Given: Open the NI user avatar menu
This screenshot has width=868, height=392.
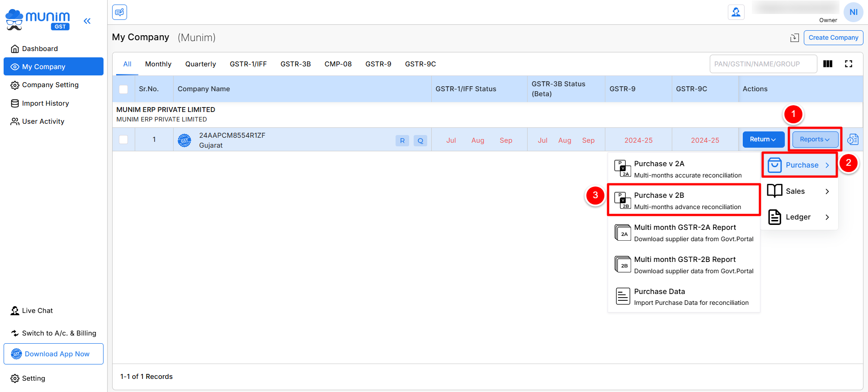Looking at the screenshot, I should 853,12.
